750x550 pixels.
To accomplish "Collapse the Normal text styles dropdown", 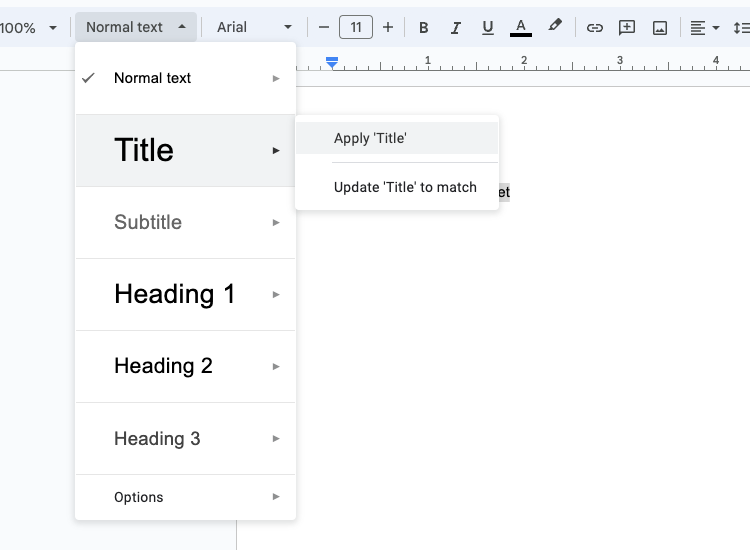I will coord(136,27).
